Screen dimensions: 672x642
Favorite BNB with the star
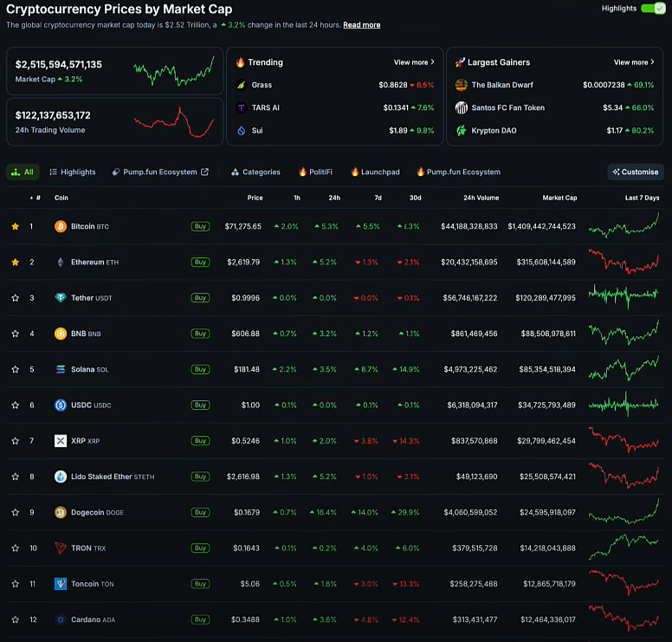click(16, 334)
